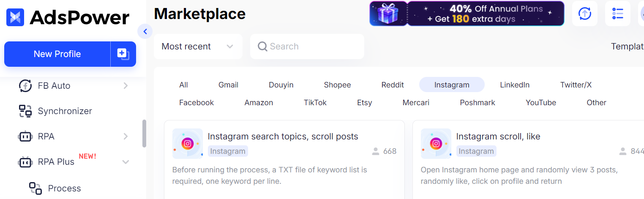Open Synchronizer from sidebar icon
Image resolution: width=644 pixels, height=199 pixels.
click(25, 111)
